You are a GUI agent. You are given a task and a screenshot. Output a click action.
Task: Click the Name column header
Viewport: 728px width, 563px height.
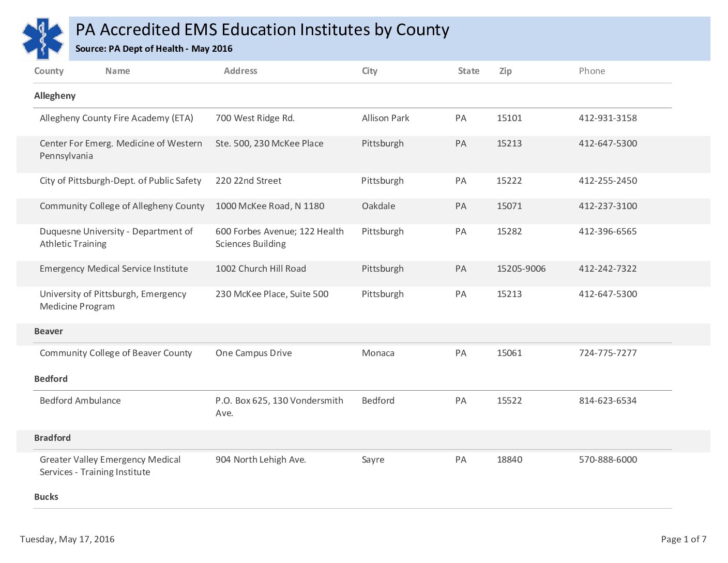click(x=117, y=71)
